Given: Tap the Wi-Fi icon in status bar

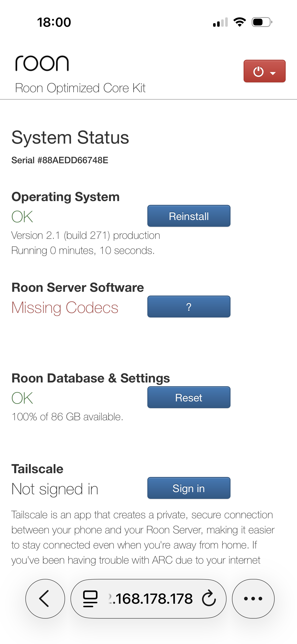Looking at the screenshot, I should (x=240, y=22).
